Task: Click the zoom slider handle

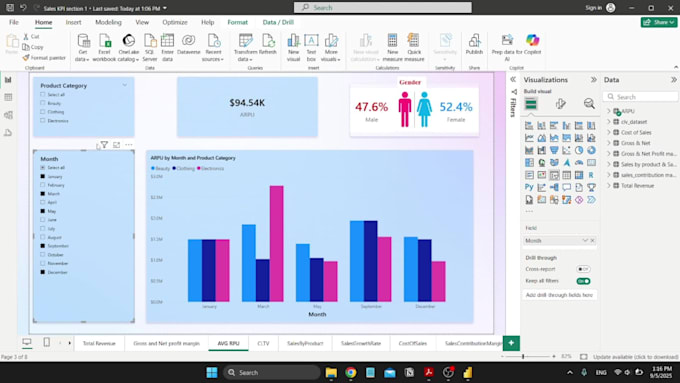Action: [x=523, y=357]
